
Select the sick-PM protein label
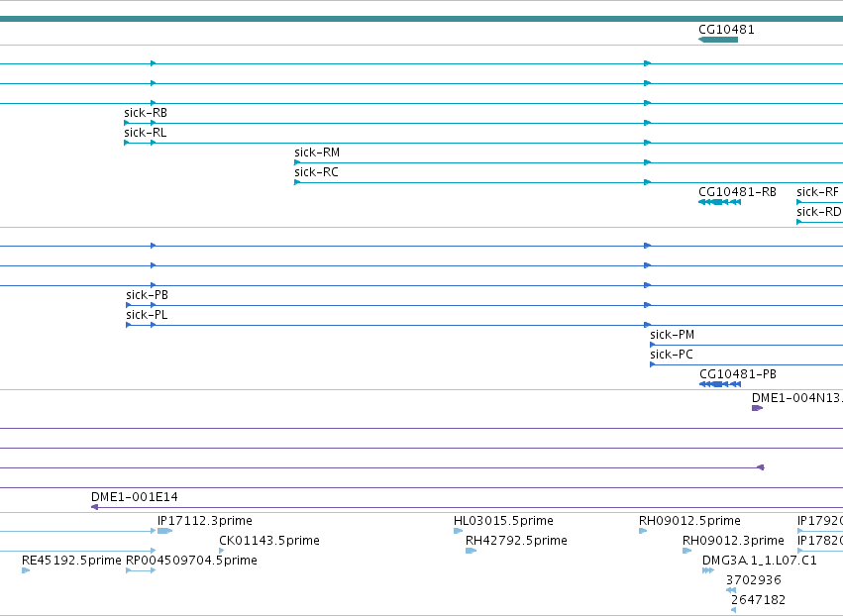pyautogui.click(x=672, y=335)
